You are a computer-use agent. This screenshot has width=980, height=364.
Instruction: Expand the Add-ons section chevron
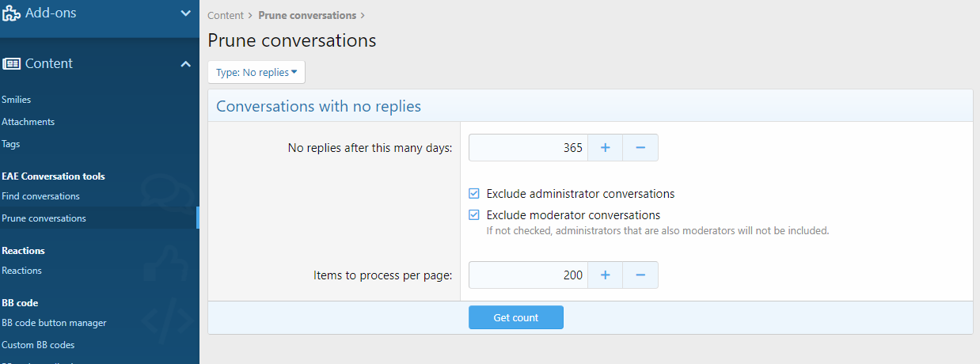(x=185, y=13)
